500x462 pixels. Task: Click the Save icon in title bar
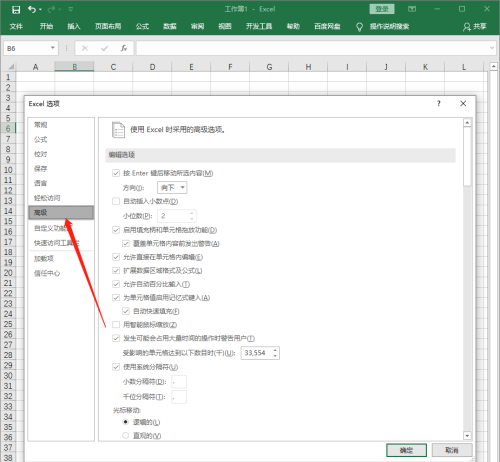click(x=16, y=10)
